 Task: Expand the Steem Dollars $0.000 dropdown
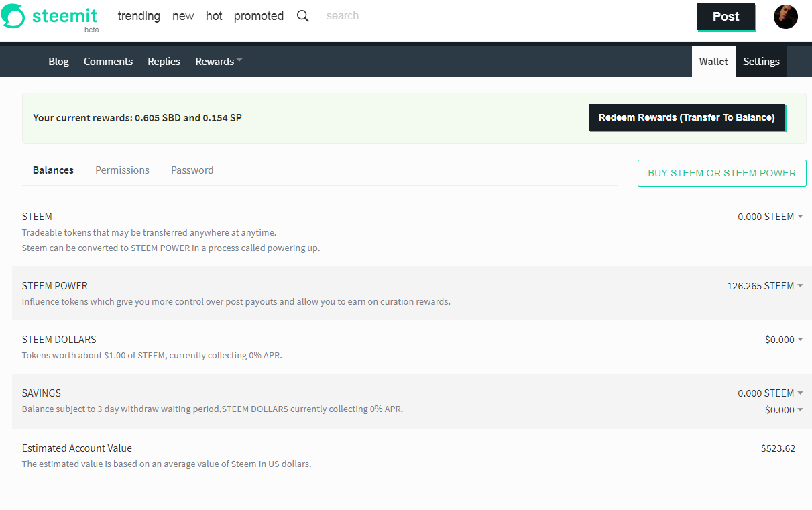[784, 340]
